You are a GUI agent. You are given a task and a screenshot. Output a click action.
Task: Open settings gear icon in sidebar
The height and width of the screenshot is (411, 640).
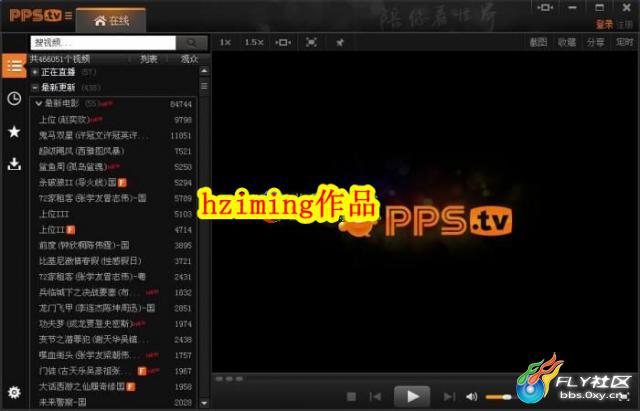[x=14, y=392]
